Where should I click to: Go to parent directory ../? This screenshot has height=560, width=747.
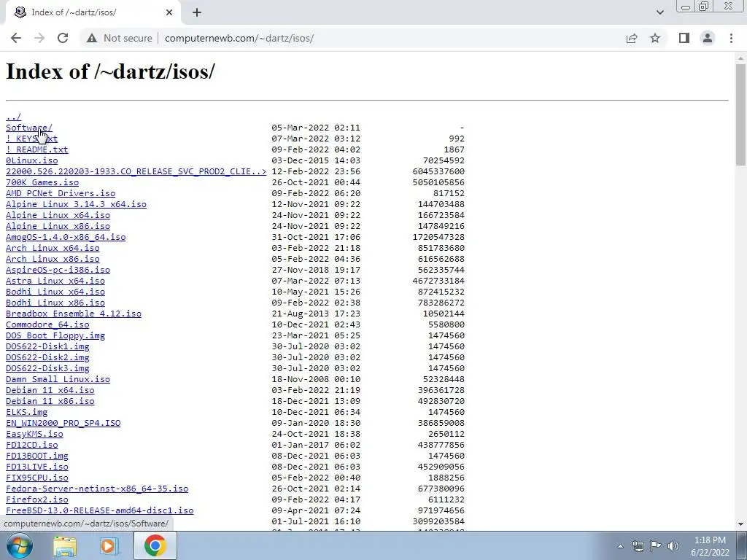[x=13, y=117]
